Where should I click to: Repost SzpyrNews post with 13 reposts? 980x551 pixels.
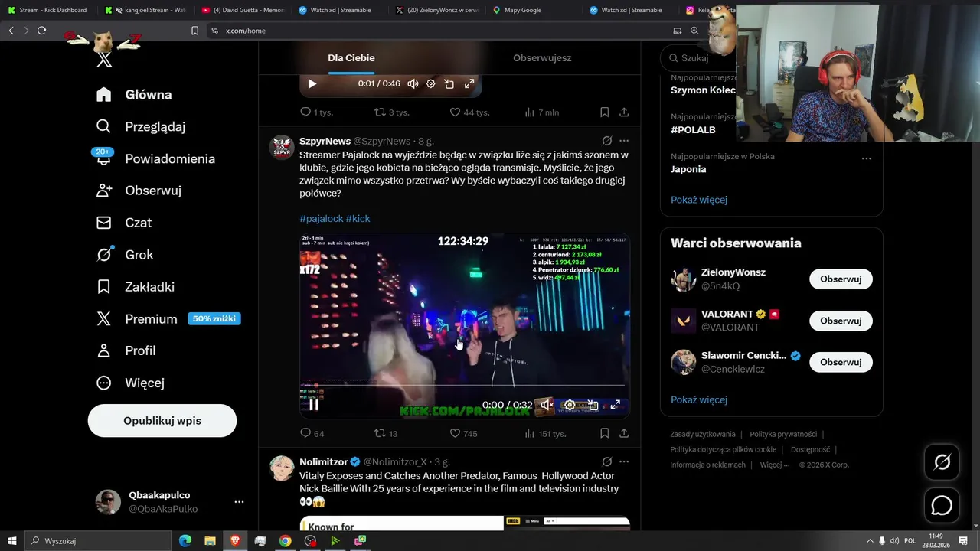point(386,433)
